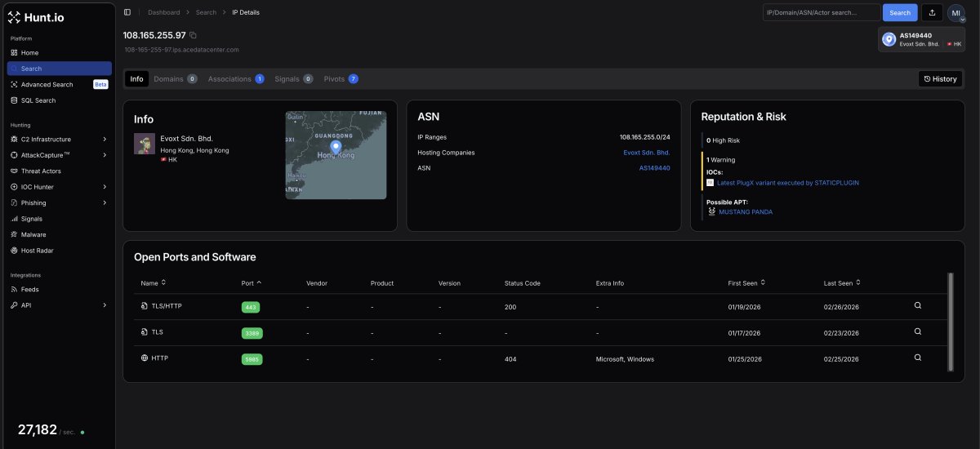980x449 pixels.
Task: Click the green 443 port badge
Action: (251, 307)
